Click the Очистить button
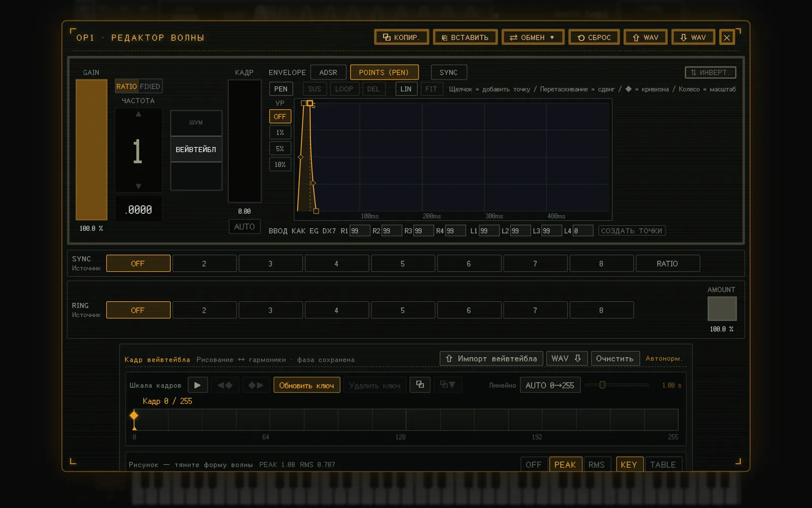 coord(615,359)
